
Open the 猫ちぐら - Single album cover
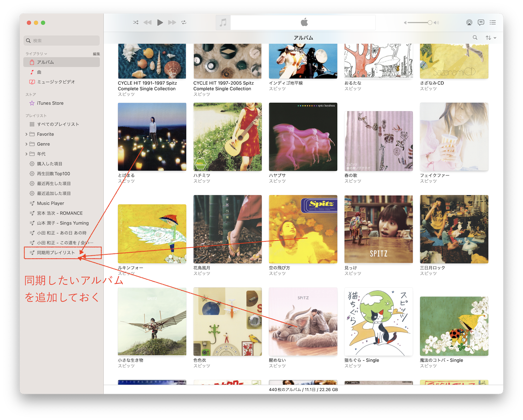click(x=379, y=322)
